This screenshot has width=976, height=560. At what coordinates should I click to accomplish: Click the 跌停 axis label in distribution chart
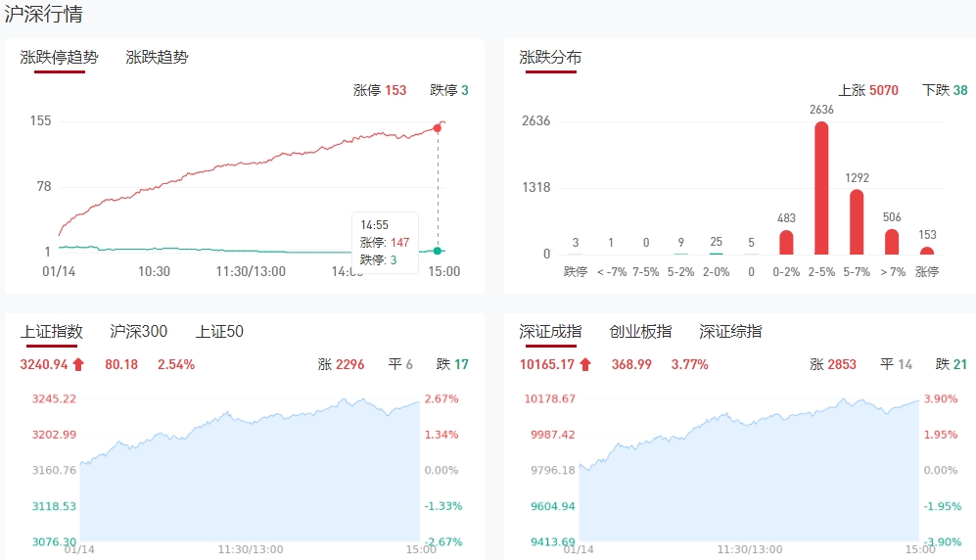click(576, 272)
